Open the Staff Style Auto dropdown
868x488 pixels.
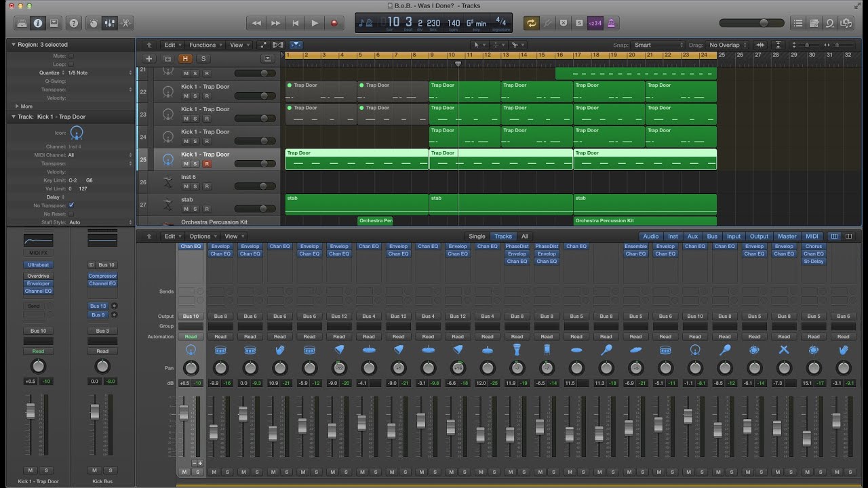(100, 222)
